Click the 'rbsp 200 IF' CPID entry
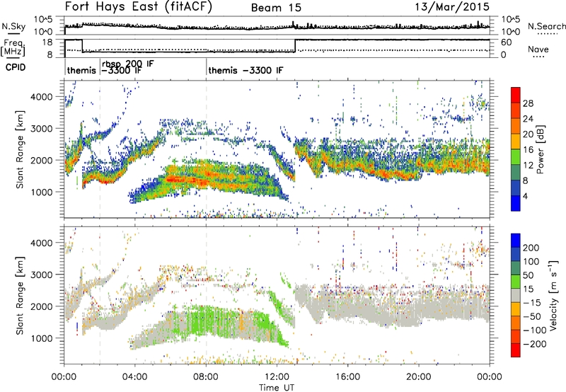Image resolution: width=566 pixels, height=392 pixels. point(128,64)
